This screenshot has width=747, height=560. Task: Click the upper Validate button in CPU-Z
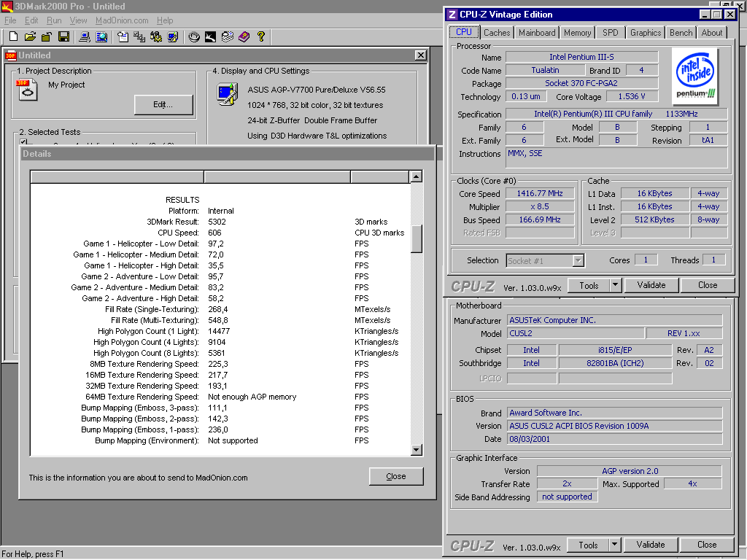pyautogui.click(x=651, y=285)
